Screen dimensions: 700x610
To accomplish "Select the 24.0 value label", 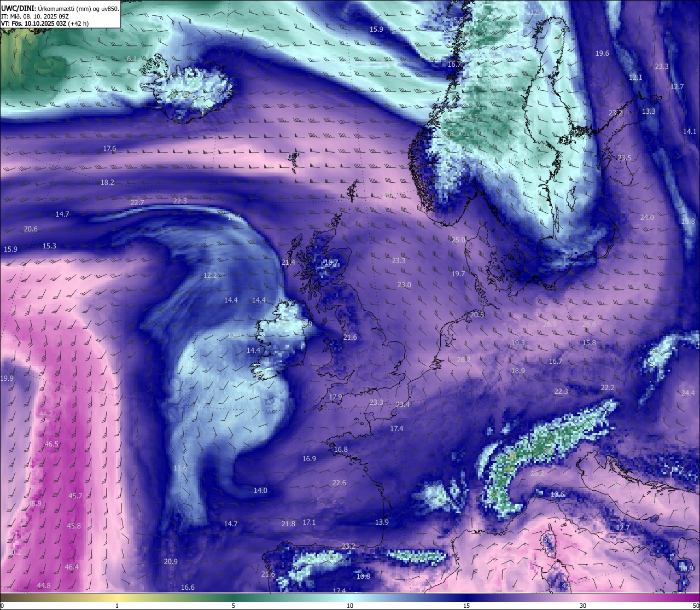I will click(x=647, y=217).
